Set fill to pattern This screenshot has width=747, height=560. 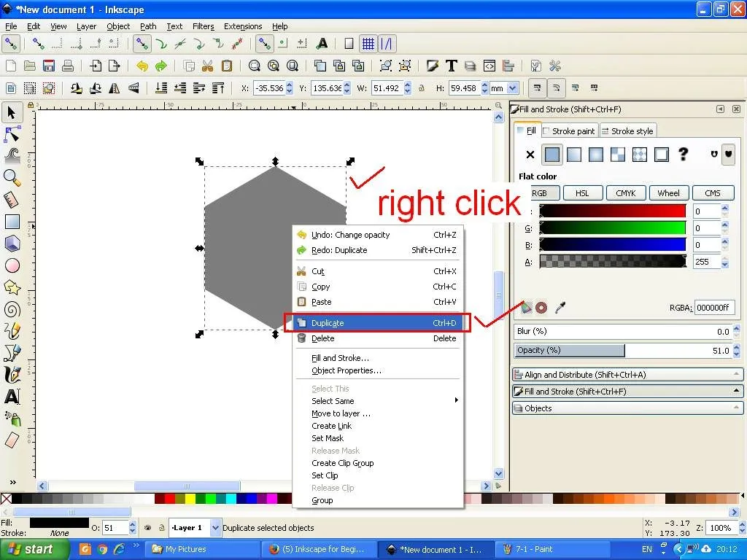point(639,155)
